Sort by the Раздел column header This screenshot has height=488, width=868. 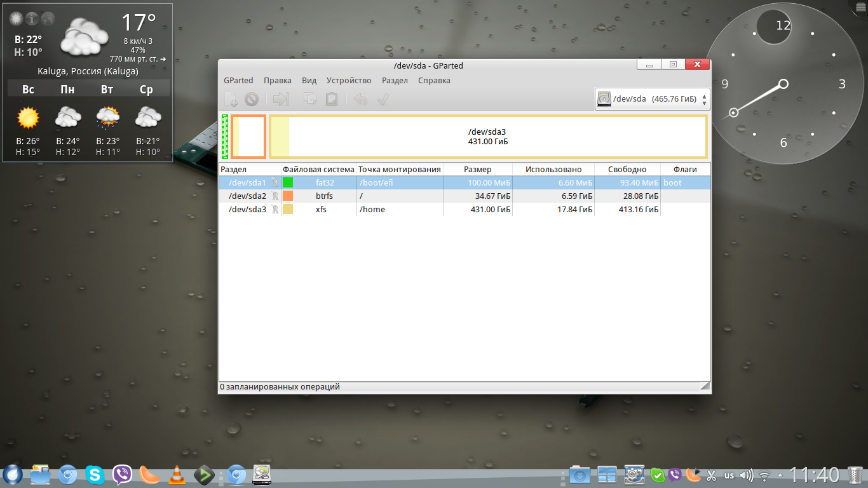pos(250,170)
